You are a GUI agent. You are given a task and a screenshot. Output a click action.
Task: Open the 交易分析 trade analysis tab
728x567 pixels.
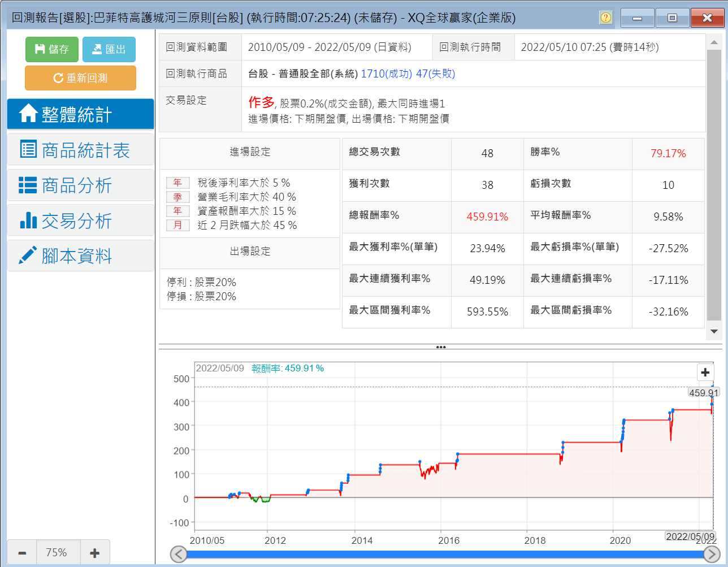pyautogui.click(x=80, y=221)
